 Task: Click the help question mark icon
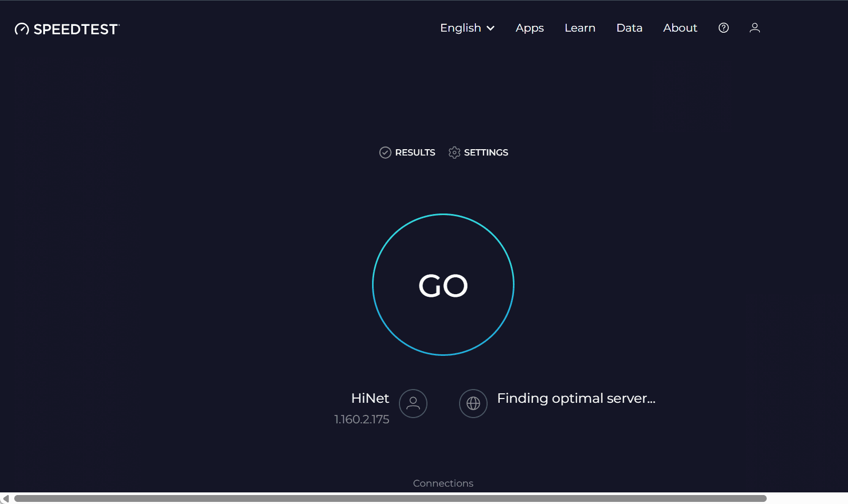pyautogui.click(x=723, y=28)
